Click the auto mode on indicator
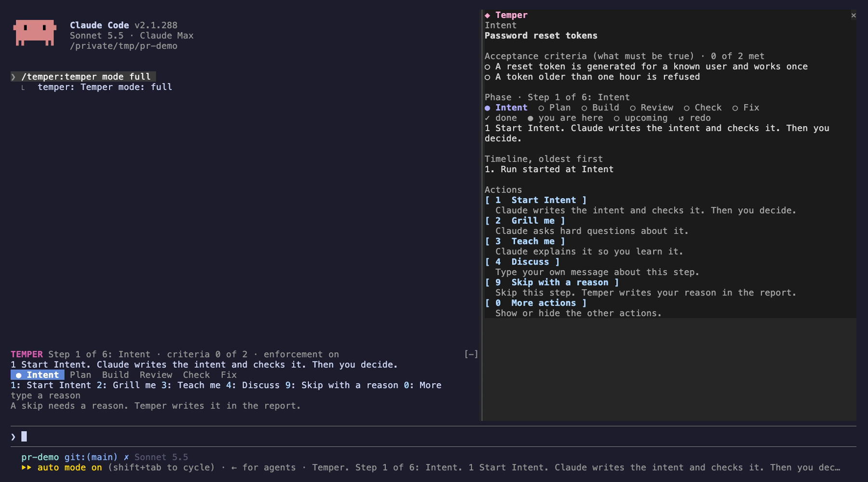 coord(69,468)
